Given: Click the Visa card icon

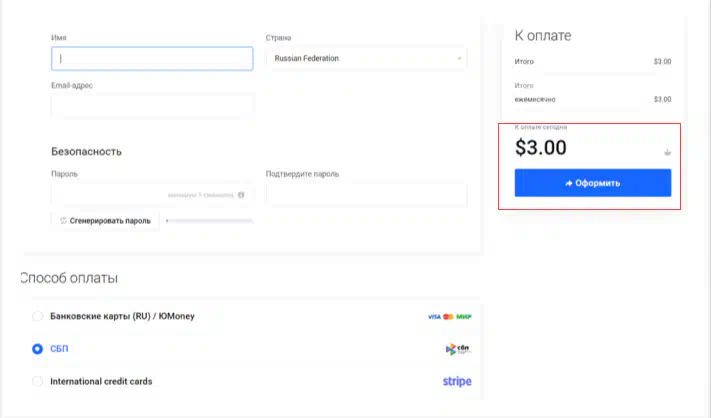Looking at the screenshot, I should [x=434, y=316].
